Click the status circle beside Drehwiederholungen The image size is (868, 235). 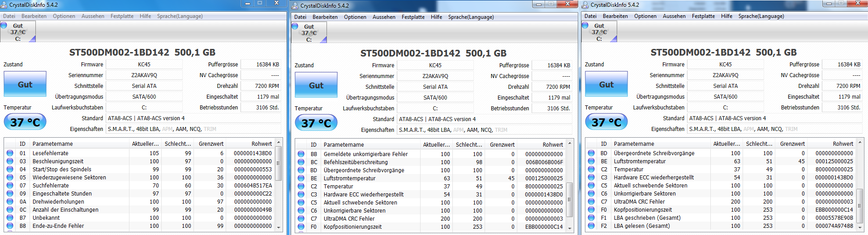[10, 201]
